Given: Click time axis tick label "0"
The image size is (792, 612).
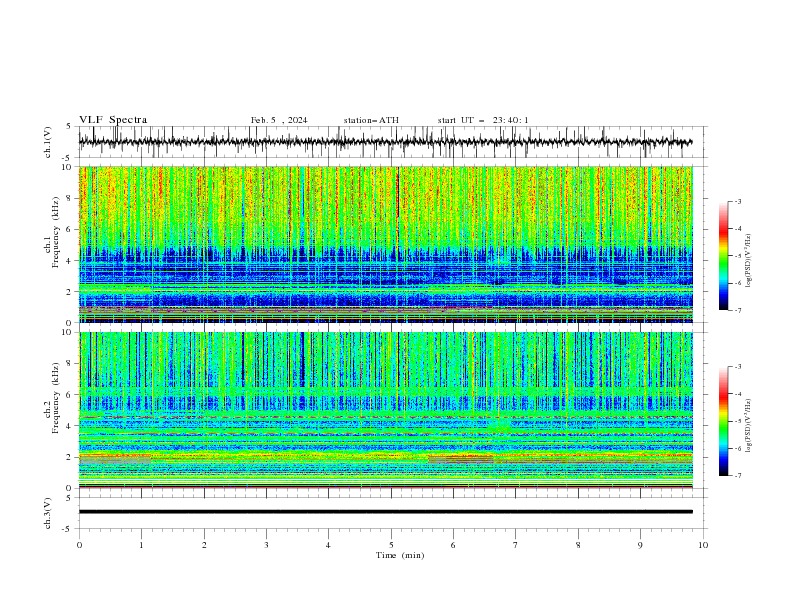Looking at the screenshot, I should coord(79,545).
